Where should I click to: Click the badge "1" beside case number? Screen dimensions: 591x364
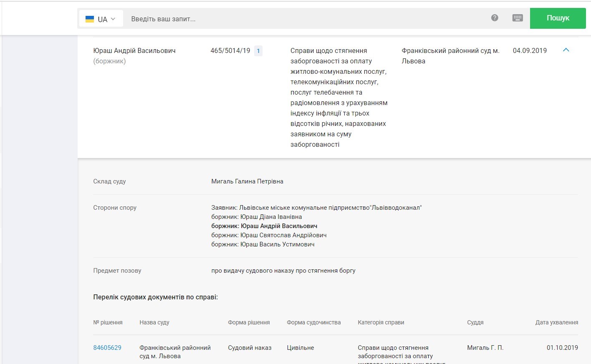(x=258, y=51)
